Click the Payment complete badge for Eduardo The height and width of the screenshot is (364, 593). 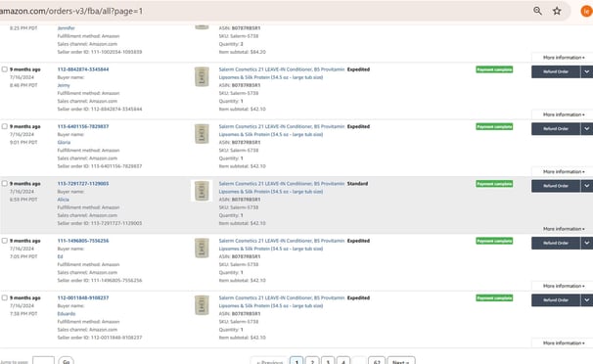pos(494,297)
